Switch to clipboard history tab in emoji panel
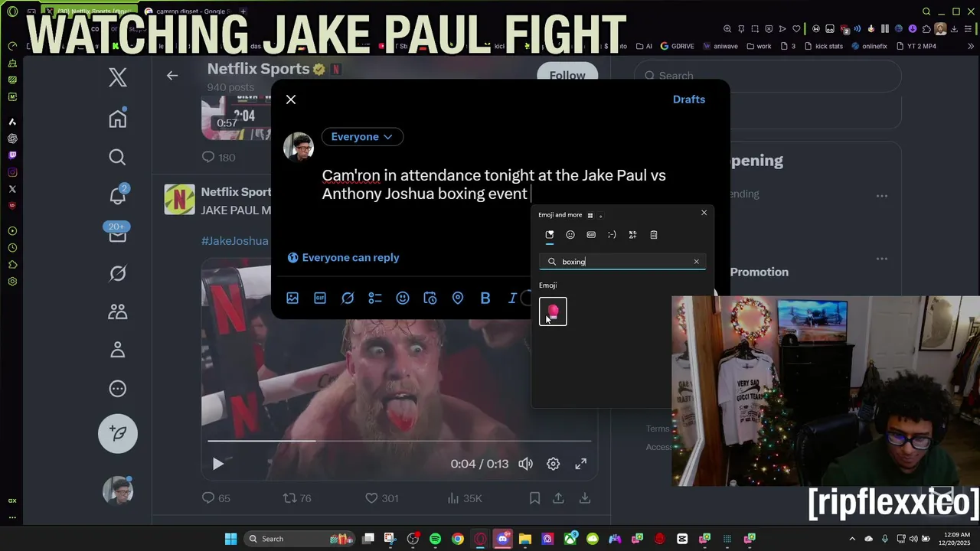This screenshot has height=551, width=980. [653, 235]
